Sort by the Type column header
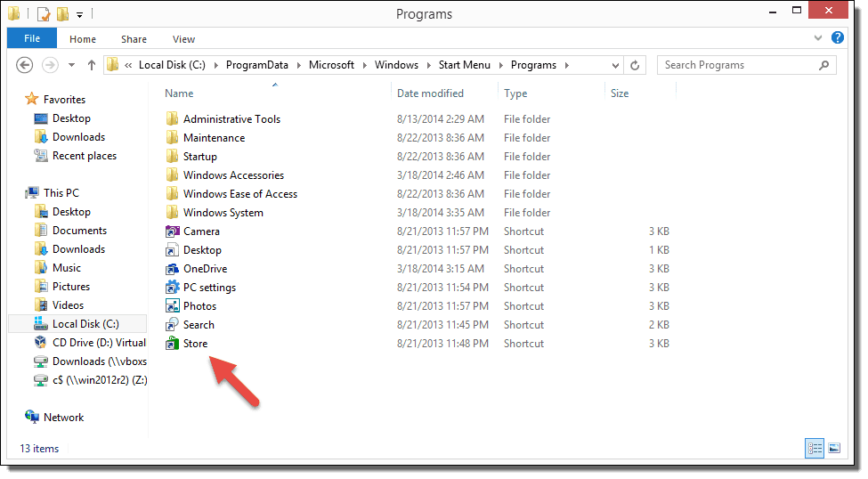Viewport: 868px width, 479px height. (x=515, y=93)
